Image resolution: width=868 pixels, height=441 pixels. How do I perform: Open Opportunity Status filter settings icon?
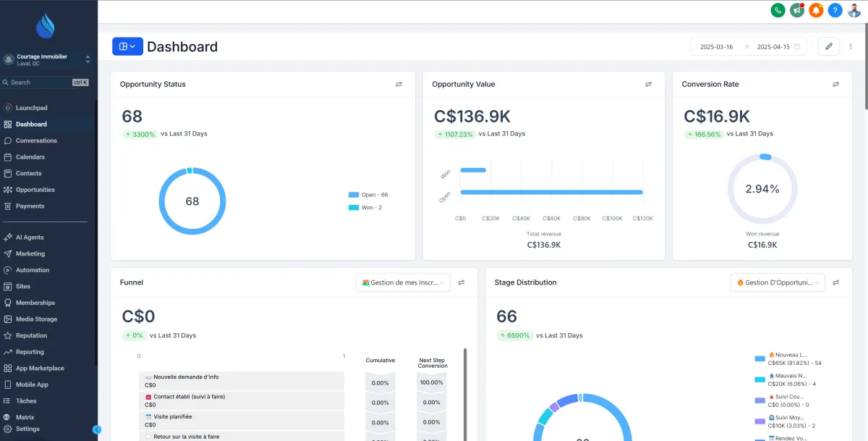[x=399, y=85]
